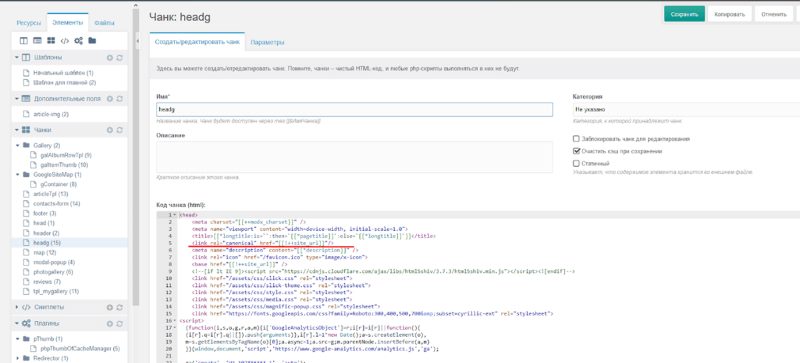800x363 pixels.
Task: Open the Категория dropdown showing Не указано
Action: coord(686,109)
